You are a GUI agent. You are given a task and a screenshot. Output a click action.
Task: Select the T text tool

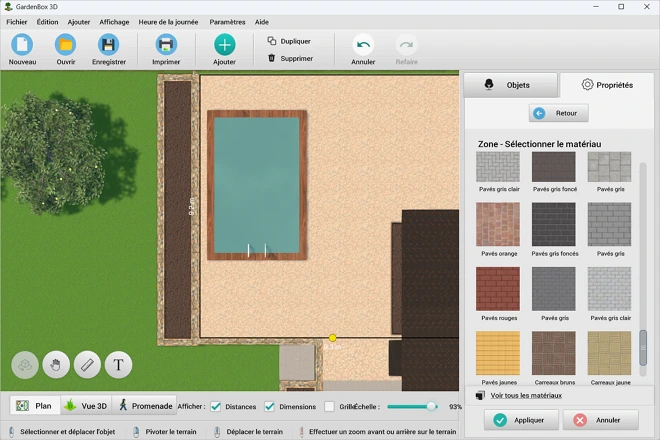[118, 365]
